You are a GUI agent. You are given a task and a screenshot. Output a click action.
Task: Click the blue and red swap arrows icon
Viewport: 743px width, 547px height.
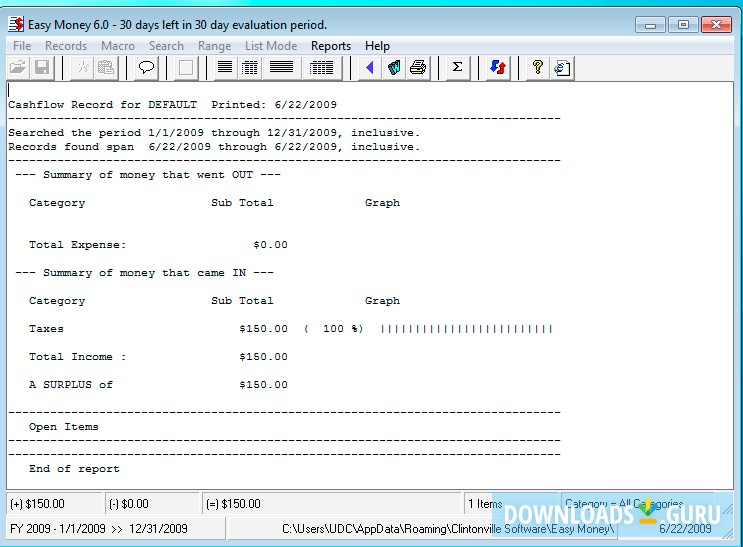tap(498, 67)
